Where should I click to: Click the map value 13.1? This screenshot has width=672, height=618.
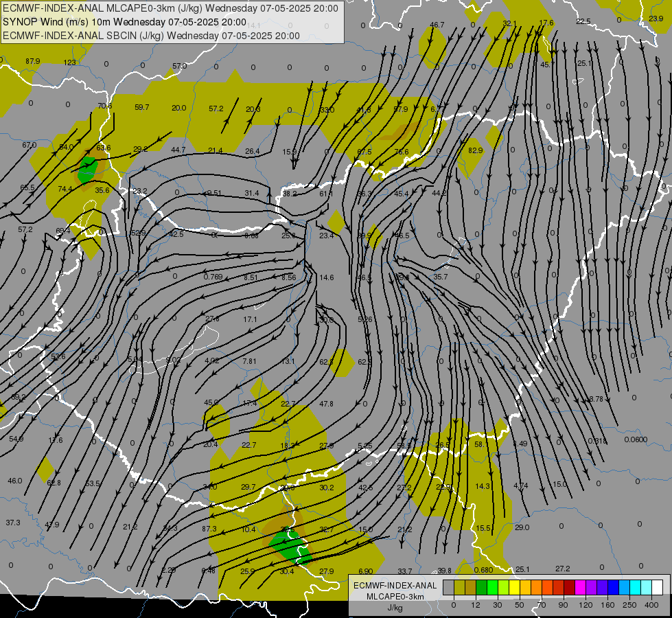288,361
